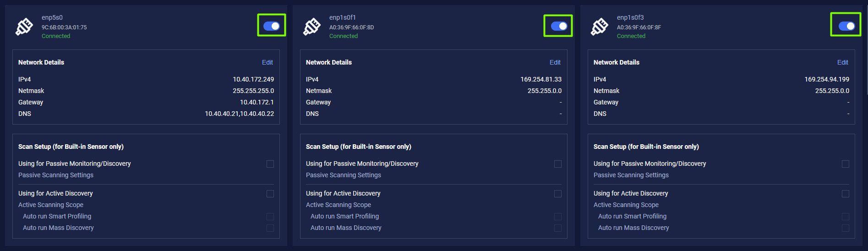Check Auto run Smart Profiling for enp5s0
This screenshot has height=251, width=868.
coord(270,217)
